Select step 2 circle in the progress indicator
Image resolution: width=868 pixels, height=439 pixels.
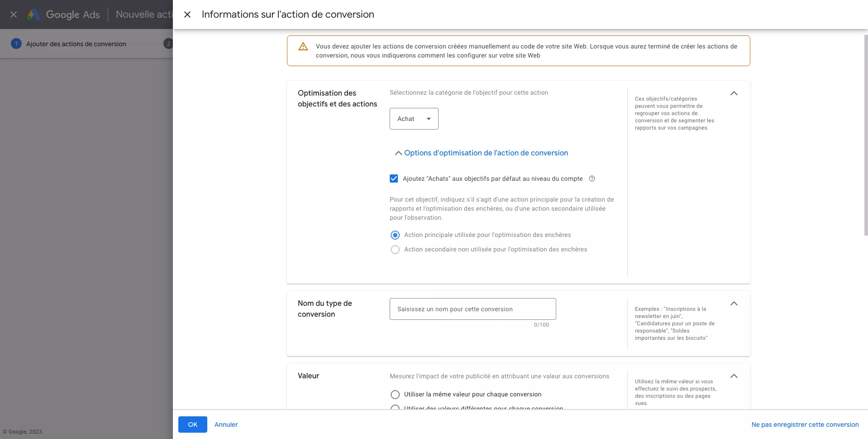pyautogui.click(x=168, y=43)
